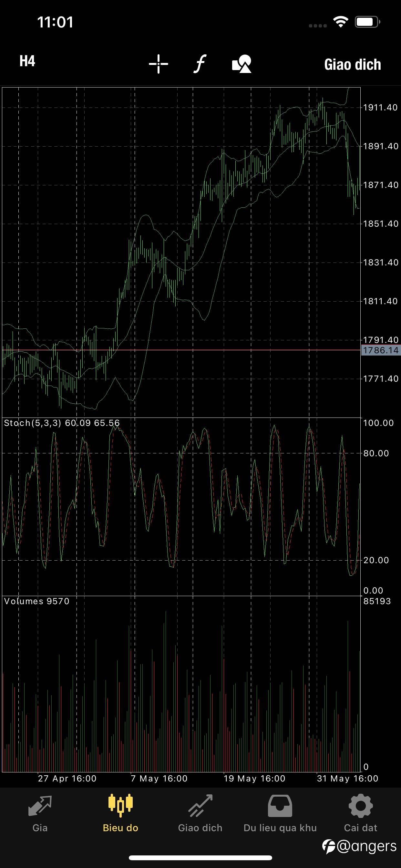Tap the battery status icon

coord(367,22)
